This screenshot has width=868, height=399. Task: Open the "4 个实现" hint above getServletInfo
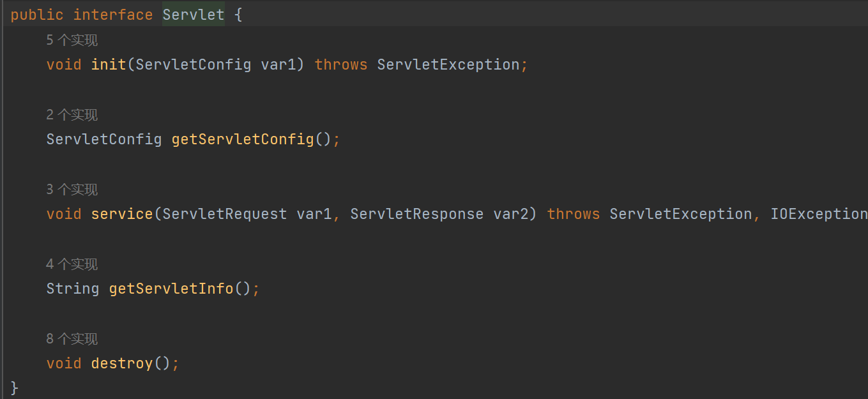[72, 265]
